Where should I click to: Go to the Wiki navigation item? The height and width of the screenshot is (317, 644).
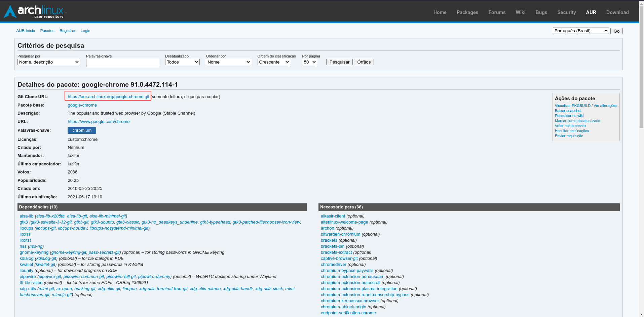[520, 12]
